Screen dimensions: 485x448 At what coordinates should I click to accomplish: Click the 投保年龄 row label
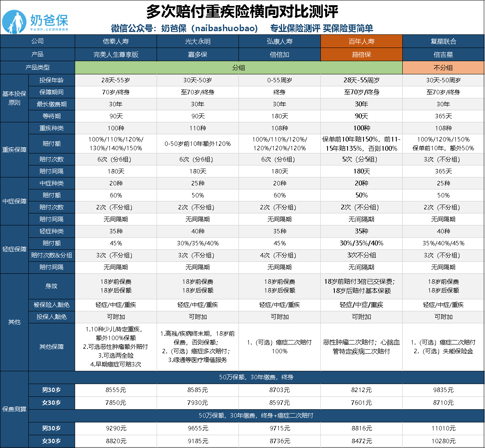point(52,80)
